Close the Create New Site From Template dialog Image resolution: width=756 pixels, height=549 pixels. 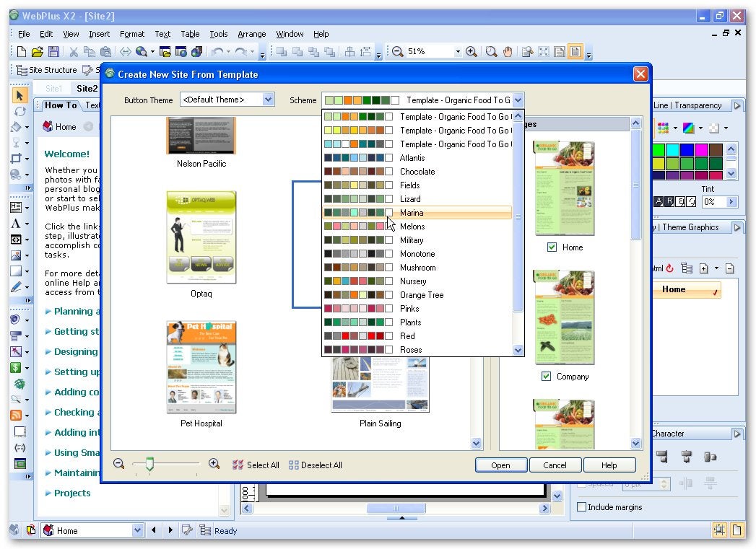(640, 74)
